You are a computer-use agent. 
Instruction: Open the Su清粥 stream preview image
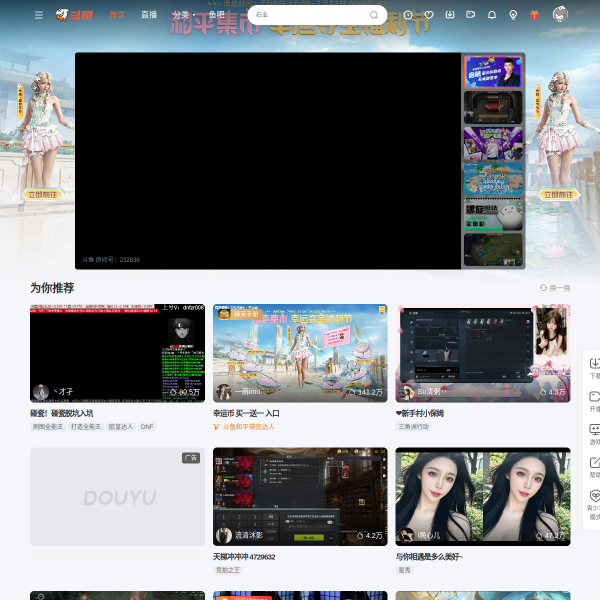pyautogui.click(x=483, y=353)
